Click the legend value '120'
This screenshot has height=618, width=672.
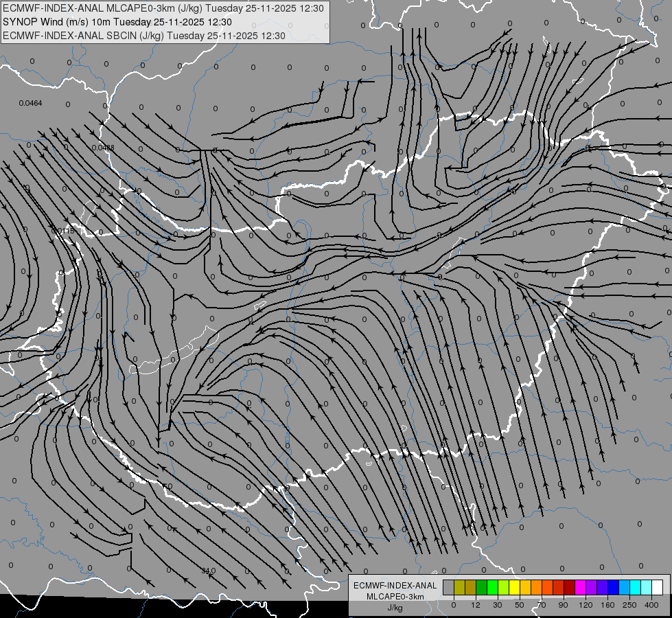coord(586,605)
